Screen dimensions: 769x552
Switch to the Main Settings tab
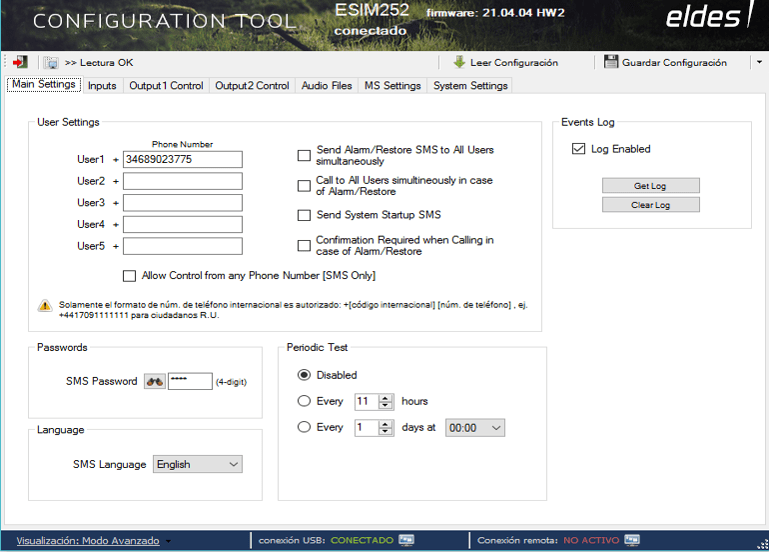(44, 84)
